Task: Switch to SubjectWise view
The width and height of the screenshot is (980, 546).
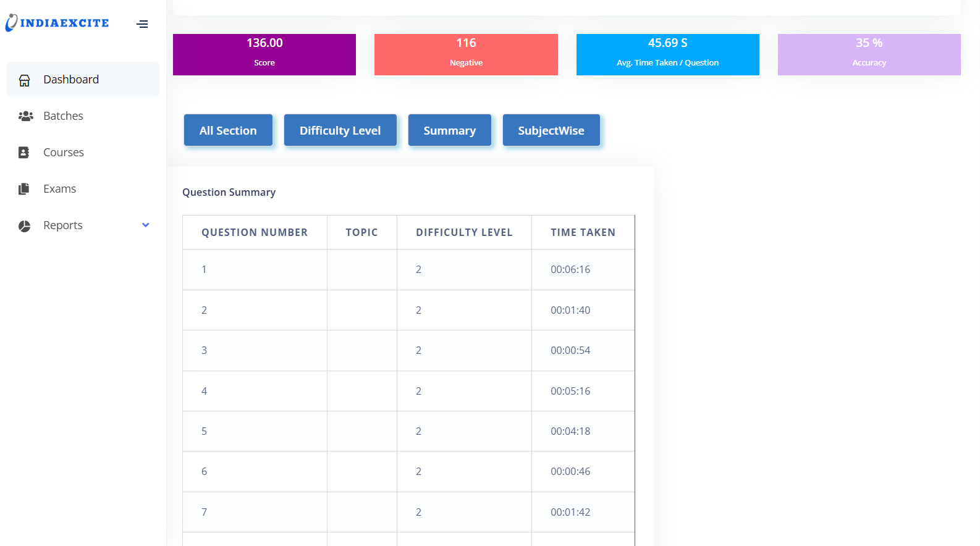Action: coord(551,130)
